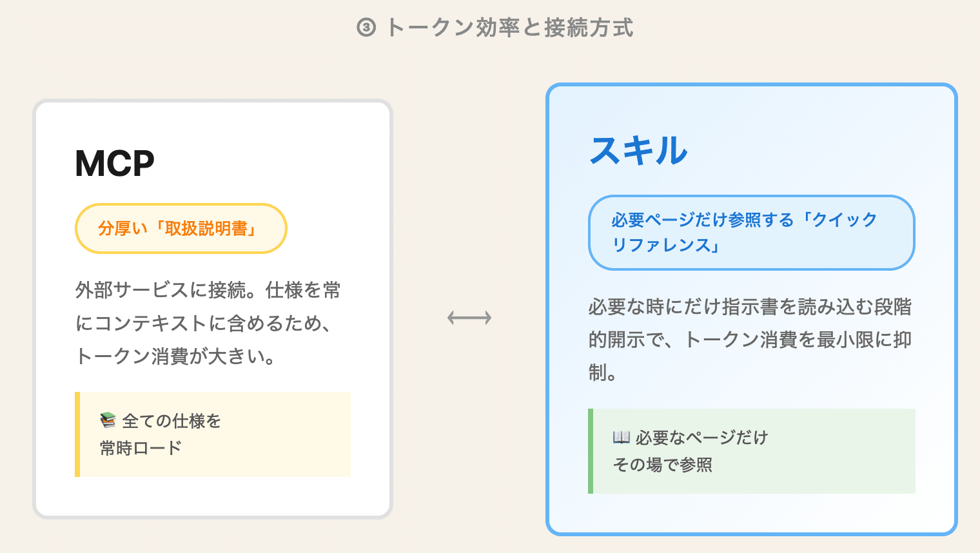
Task: Click the 常時ロード text line
Action: click(141, 448)
